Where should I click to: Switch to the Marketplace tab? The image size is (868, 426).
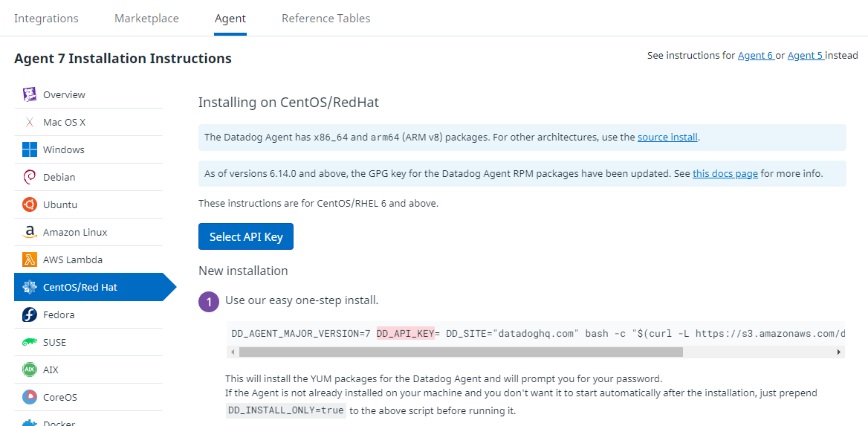pos(146,19)
